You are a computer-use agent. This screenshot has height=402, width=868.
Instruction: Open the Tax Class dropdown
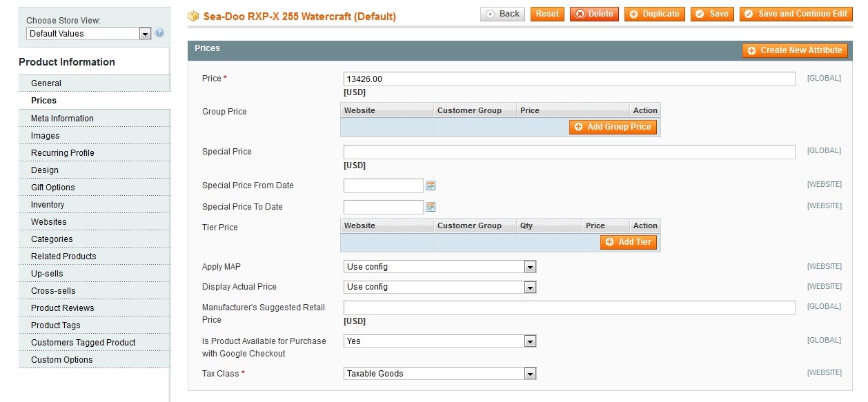pyautogui.click(x=440, y=374)
